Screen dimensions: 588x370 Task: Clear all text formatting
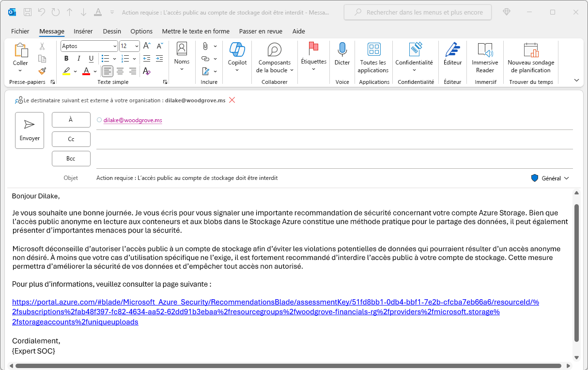click(147, 71)
